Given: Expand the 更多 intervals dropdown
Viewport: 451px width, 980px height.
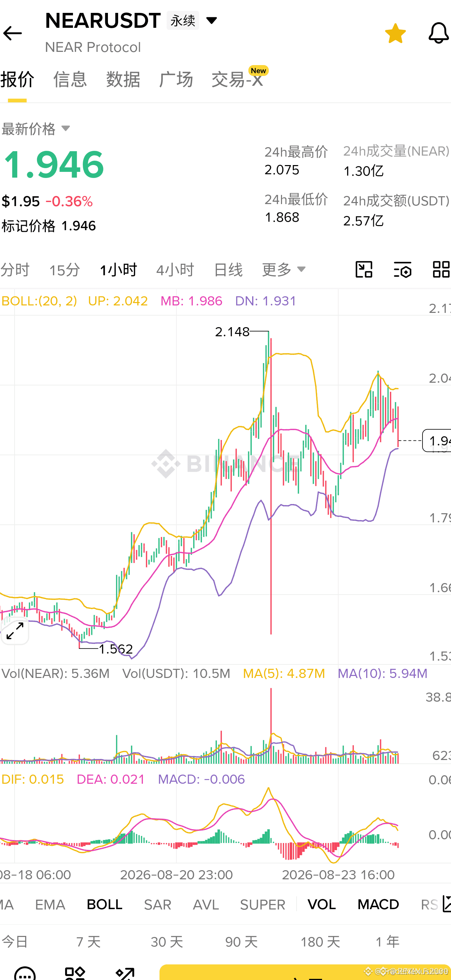Looking at the screenshot, I should coord(284,269).
